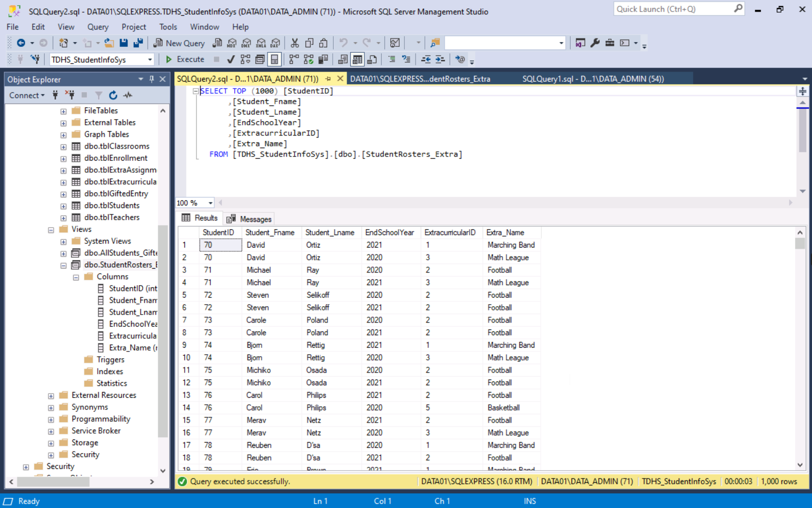Collapse the Views folder
This screenshot has height=508, width=812.
51,230
